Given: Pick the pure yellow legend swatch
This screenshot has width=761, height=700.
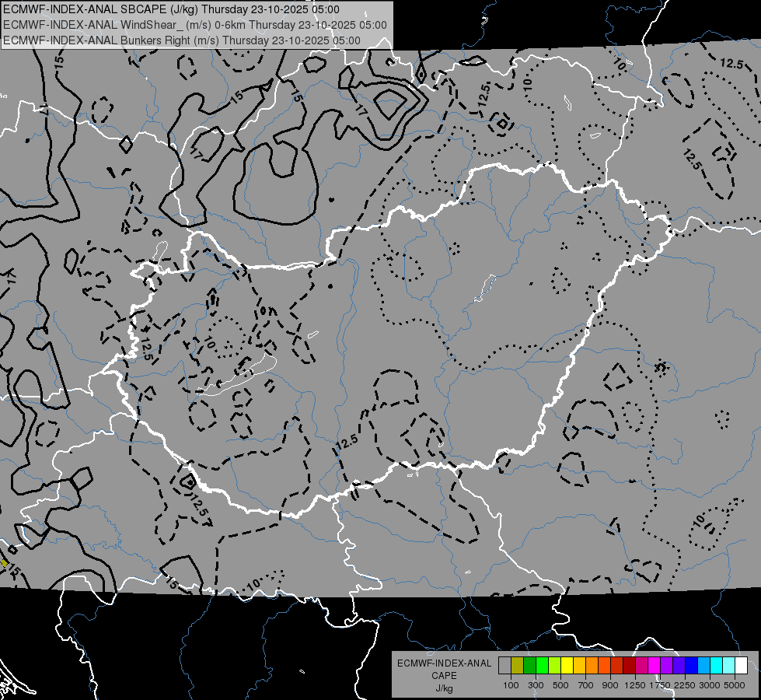Looking at the screenshot, I should 567,665.
